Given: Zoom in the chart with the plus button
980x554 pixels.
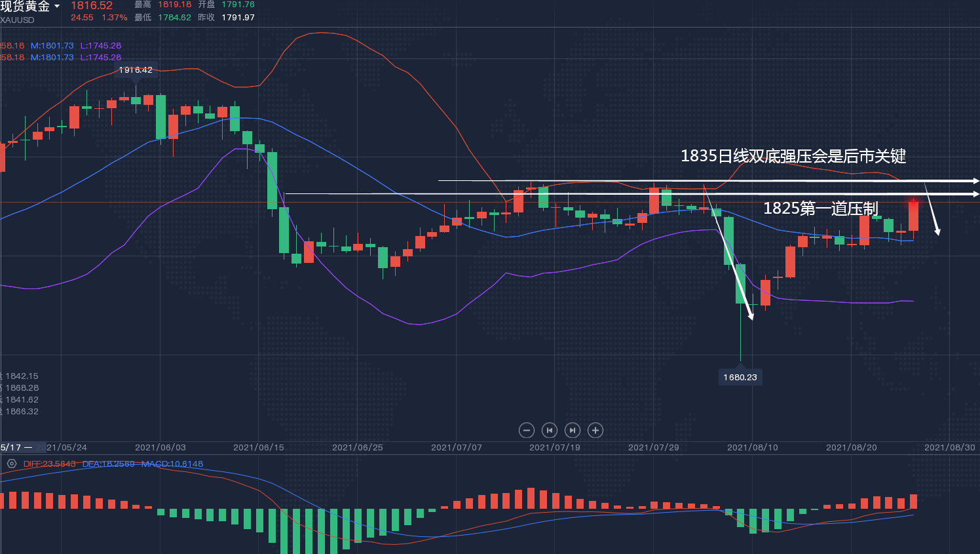Looking at the screenshot, I should 595,430.
